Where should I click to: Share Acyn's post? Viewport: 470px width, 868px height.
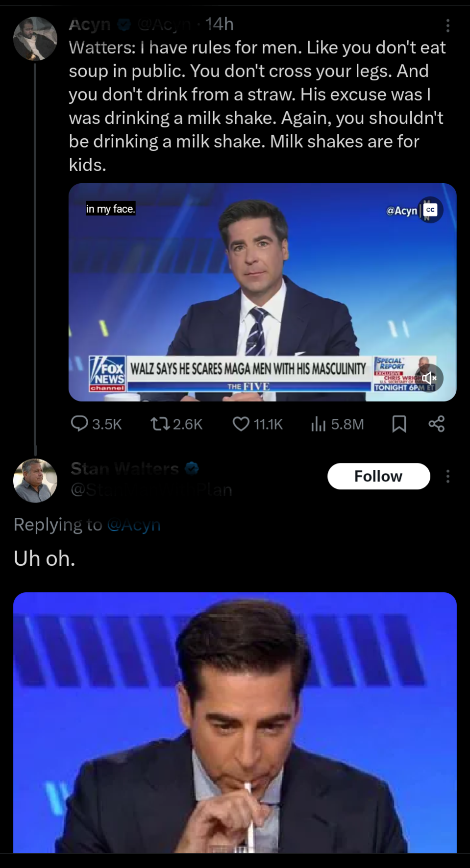coord(436,424)
